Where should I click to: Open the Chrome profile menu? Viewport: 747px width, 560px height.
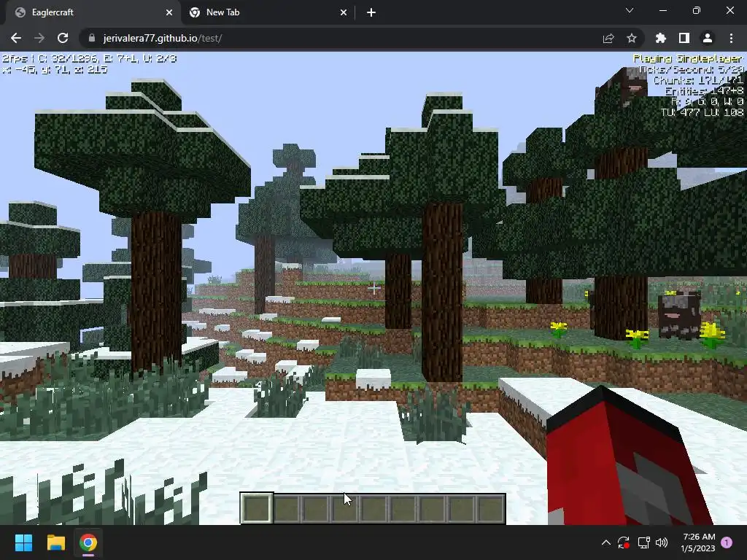pyautogui.click(x=708, y=38)
